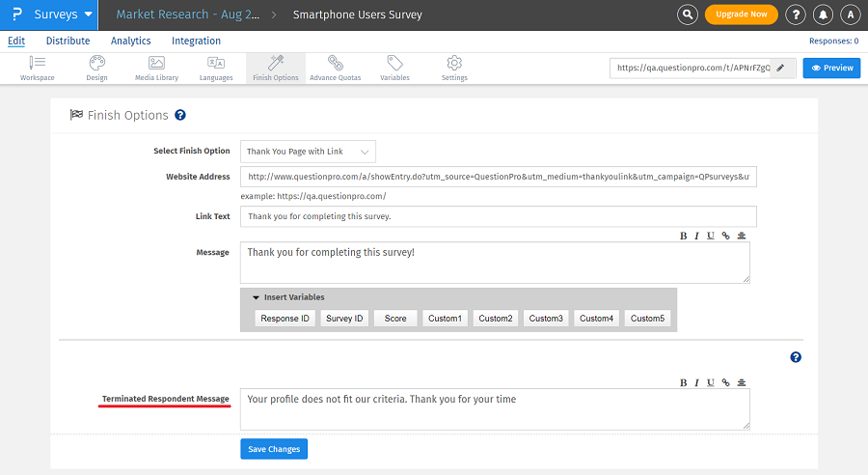Insert the Response ID variable
Screen dimensions: 868x475
tap(285, 319)
